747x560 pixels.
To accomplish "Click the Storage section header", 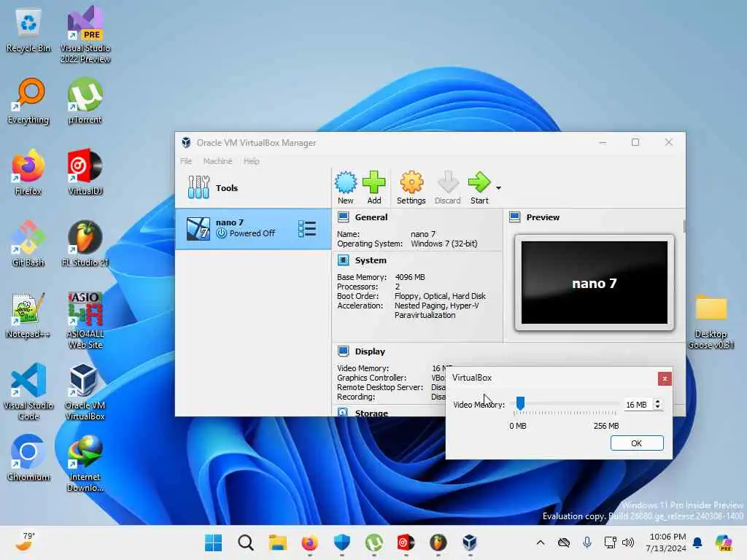I will tap(371, 413).
